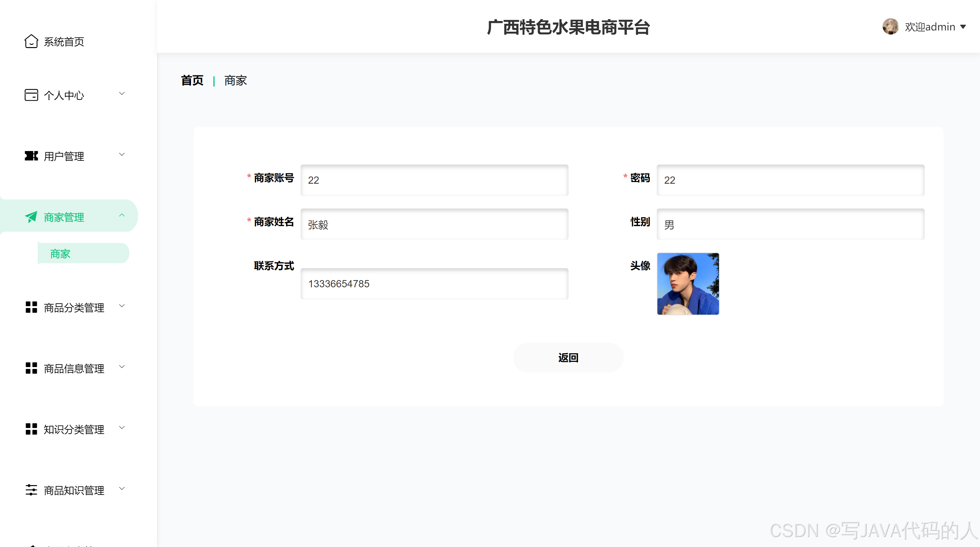
Task: Open the 商品分类管理 menu label
Action: (74, 307)
